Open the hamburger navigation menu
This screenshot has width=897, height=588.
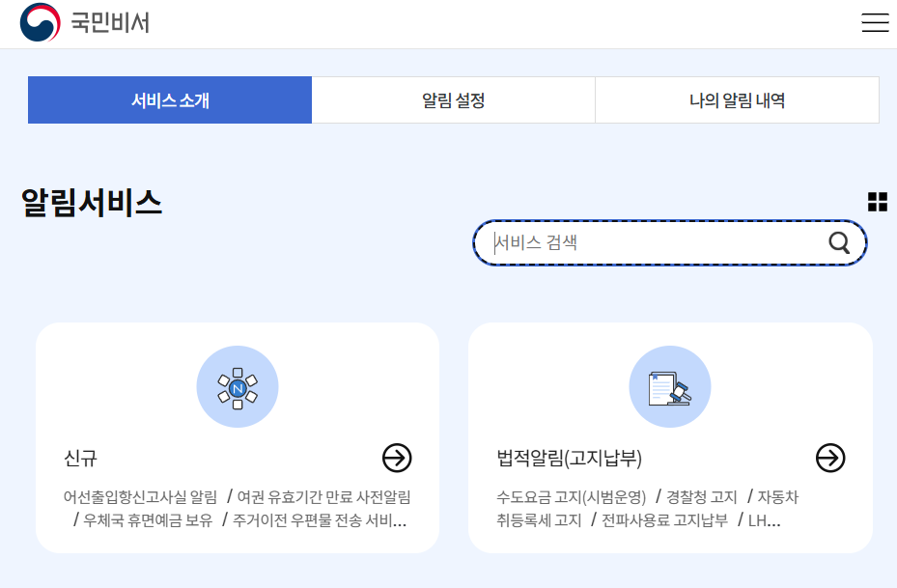click(x=875, y=22)
